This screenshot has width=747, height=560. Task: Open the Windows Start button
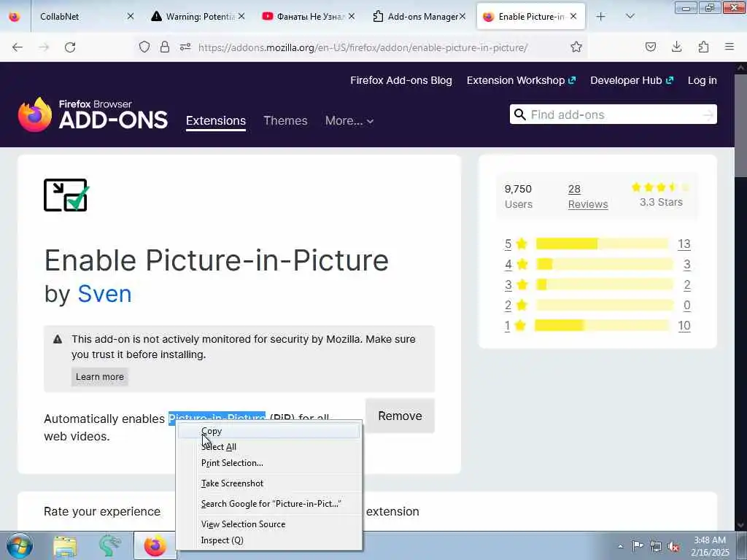click(20, 545)
